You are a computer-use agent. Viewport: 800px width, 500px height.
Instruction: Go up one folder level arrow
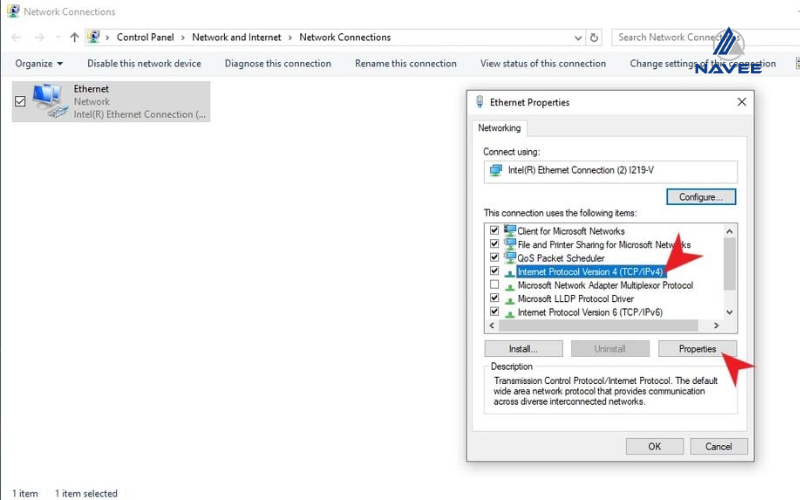[74, 37]
